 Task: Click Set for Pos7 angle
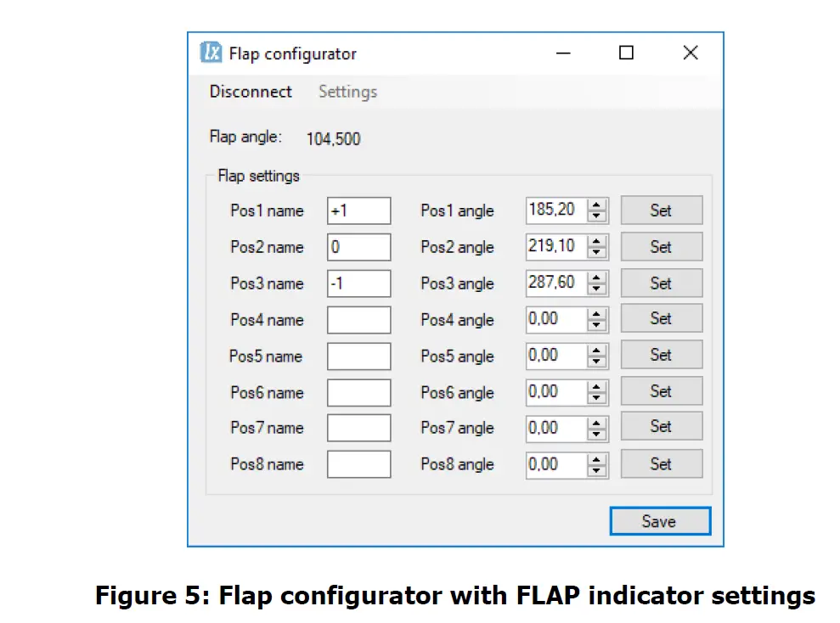pos(661,426)
